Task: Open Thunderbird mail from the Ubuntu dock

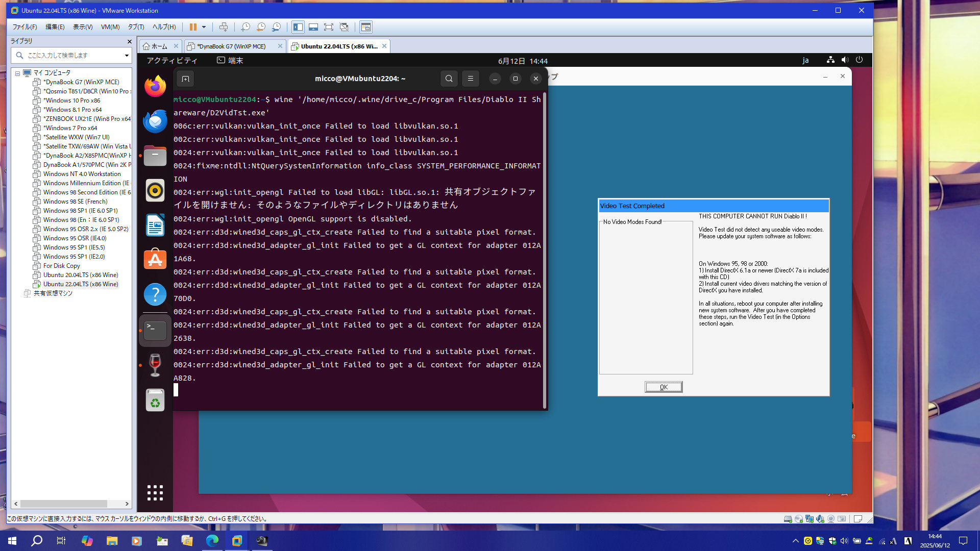Action: 155,121
